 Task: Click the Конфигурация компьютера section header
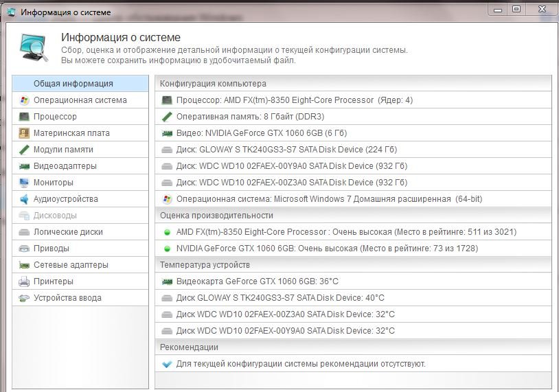(353, 83)
